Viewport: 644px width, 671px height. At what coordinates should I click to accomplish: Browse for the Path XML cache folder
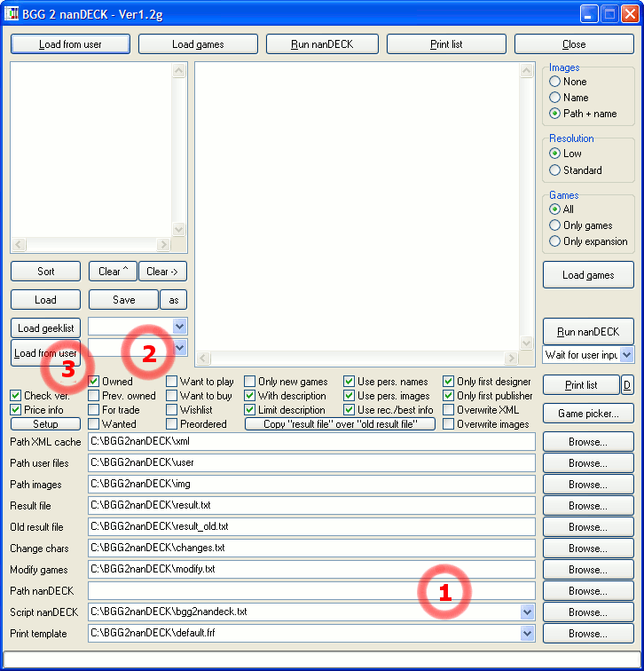tap(588, 442)
